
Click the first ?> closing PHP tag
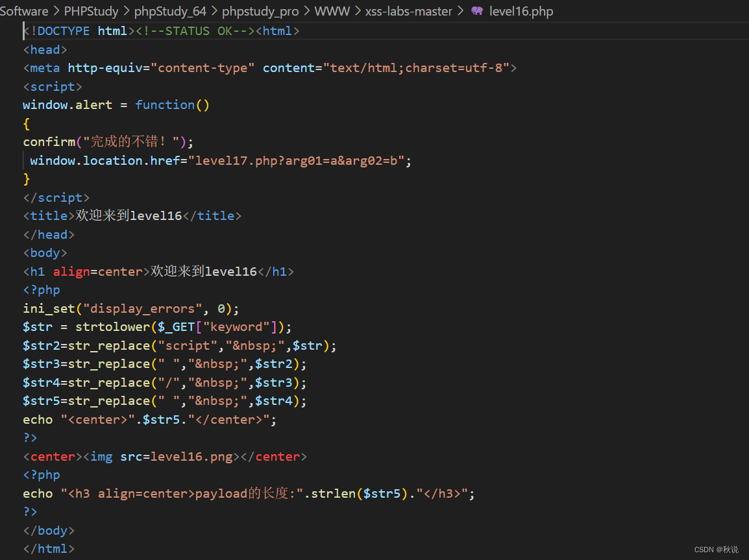tap(30, 438)
